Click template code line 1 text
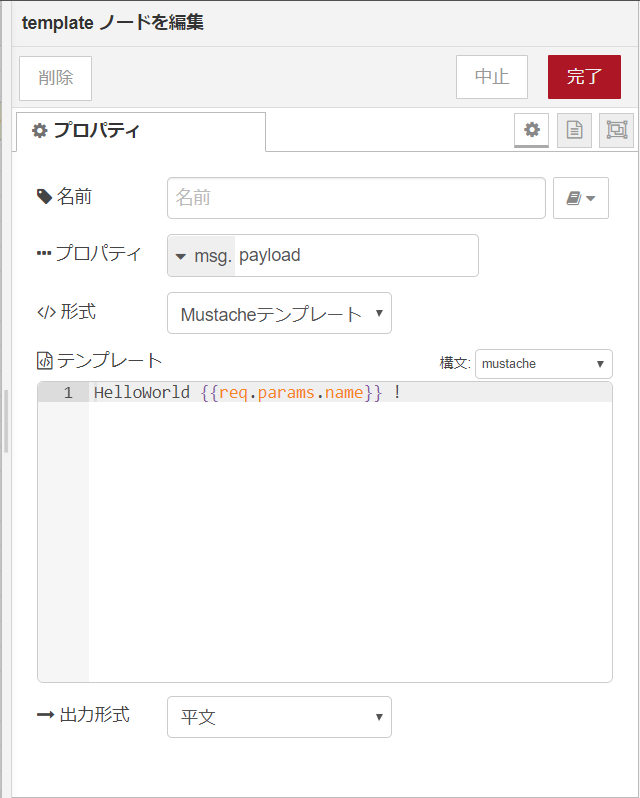640x798 pixels. click(247, 392)
